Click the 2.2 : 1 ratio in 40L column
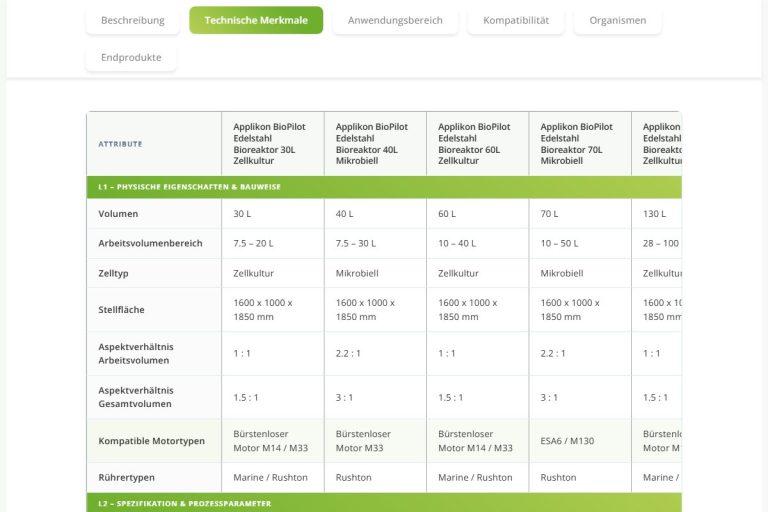The image size is (768, 512). [375, 353]
